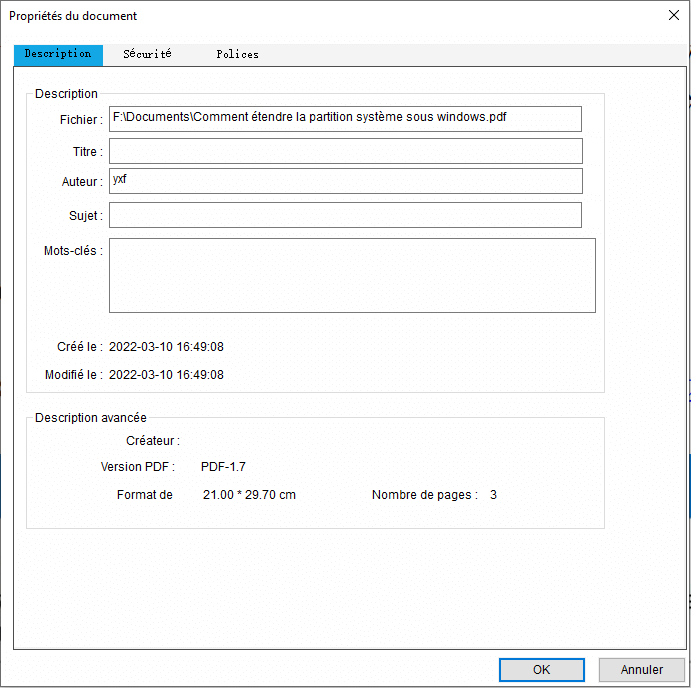Click the Description avancée group heading
This screenshot has width=691, height=688.
click(91, 418)
